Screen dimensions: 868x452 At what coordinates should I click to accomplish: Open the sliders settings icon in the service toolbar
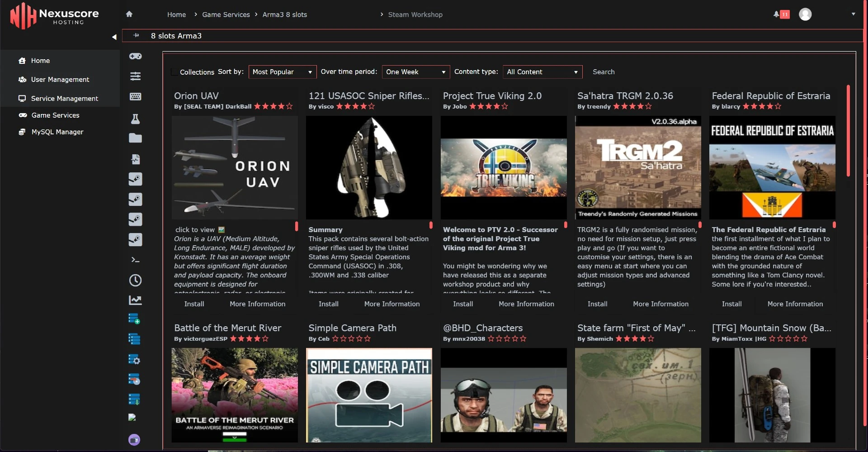pos(135,76)
